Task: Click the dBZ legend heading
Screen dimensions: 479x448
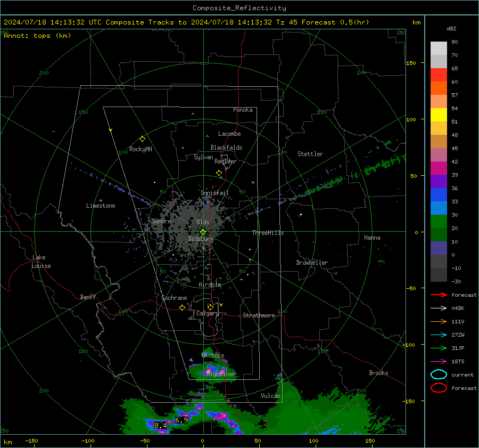Action: tap(451, 29)
